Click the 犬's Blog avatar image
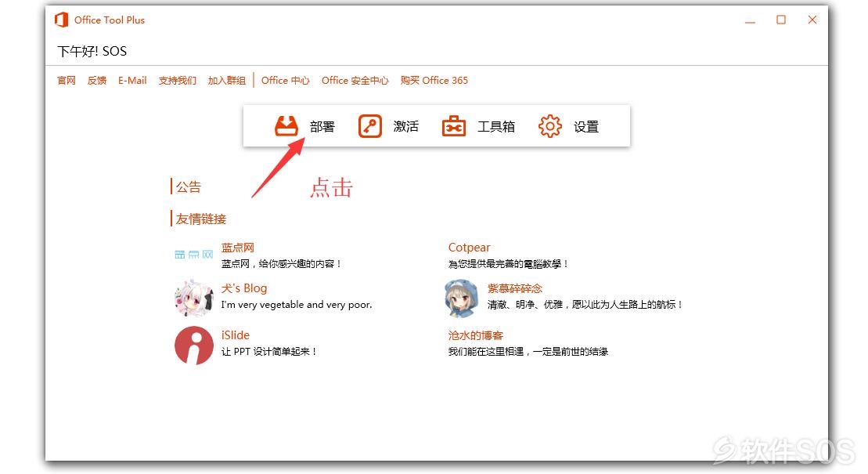868x474 pixels. (194, 299)
